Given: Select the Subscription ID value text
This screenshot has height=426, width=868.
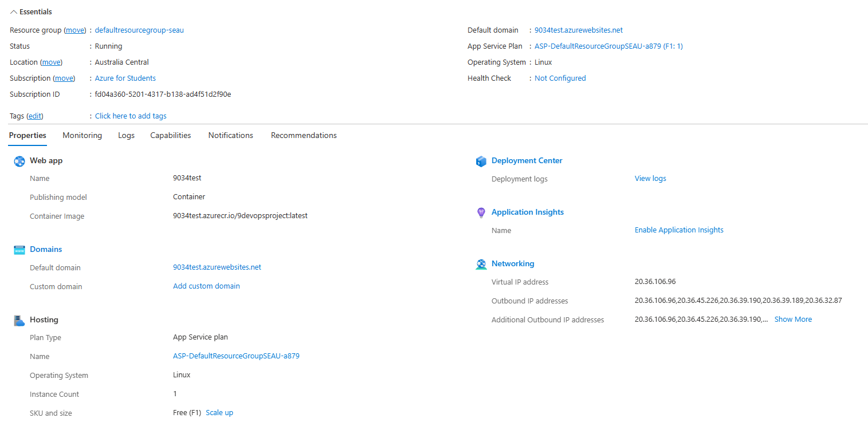Looking at the screenshot, I should point(163,94).
